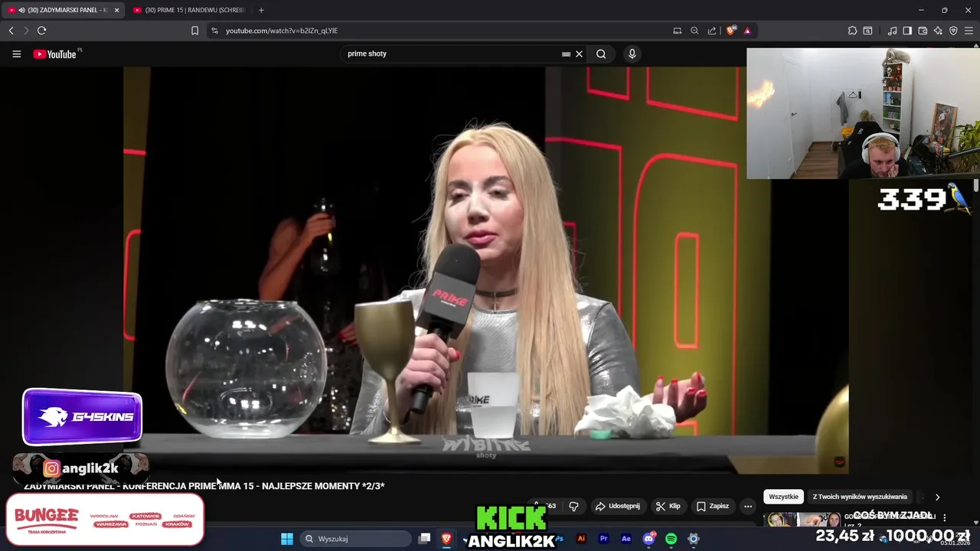The height and width of the screenshot is (551, 980).
Task: Save video with Zapisz button
Action: [x=712, y=506]
